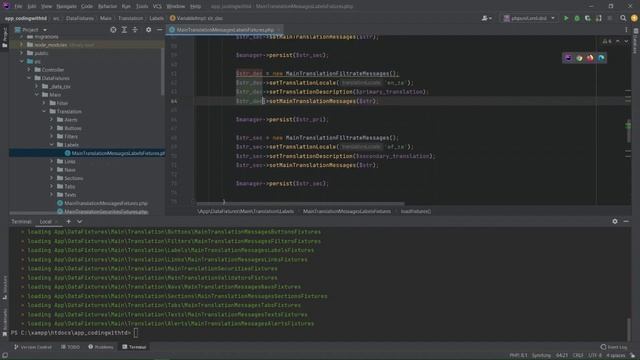Open the run configuration dropdown
The image size is (640, 360).
click(529, 18)
